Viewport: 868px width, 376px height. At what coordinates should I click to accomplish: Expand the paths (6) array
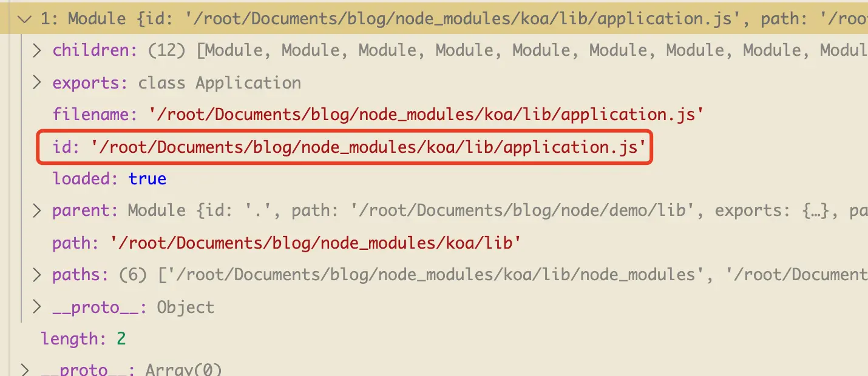(36, 274)
